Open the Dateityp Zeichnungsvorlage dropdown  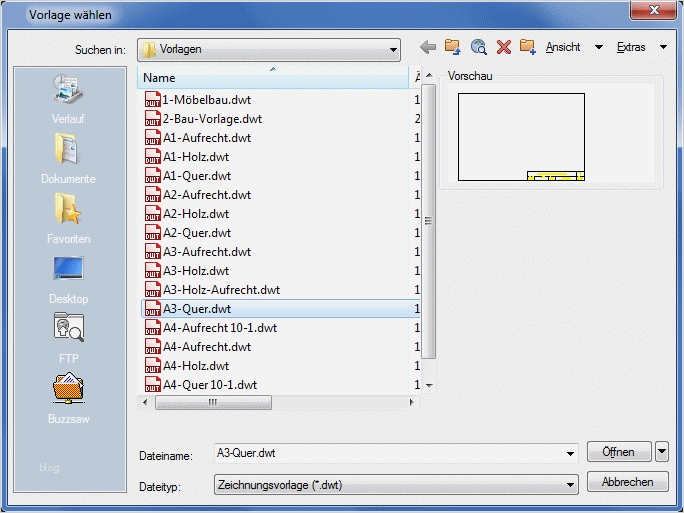(396, 485)
